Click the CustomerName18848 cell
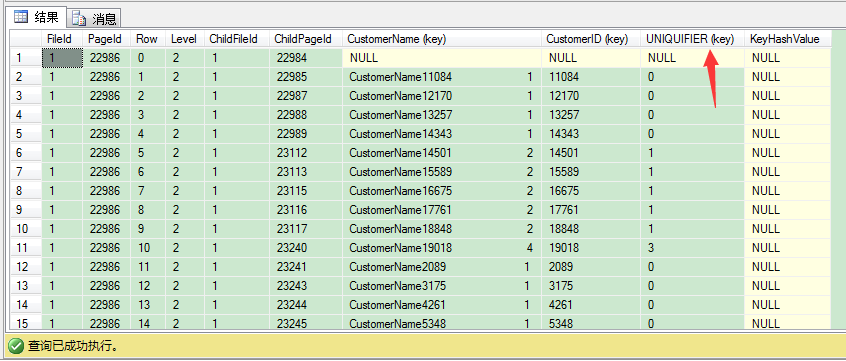846x361 pixels. coord(442,228)
